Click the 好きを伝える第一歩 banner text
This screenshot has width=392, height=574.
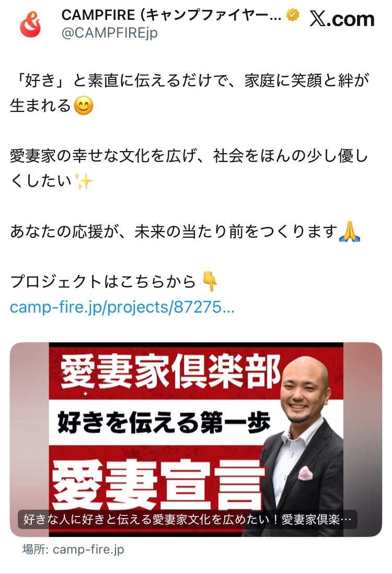pyautogui.click(x=164, y=422)
